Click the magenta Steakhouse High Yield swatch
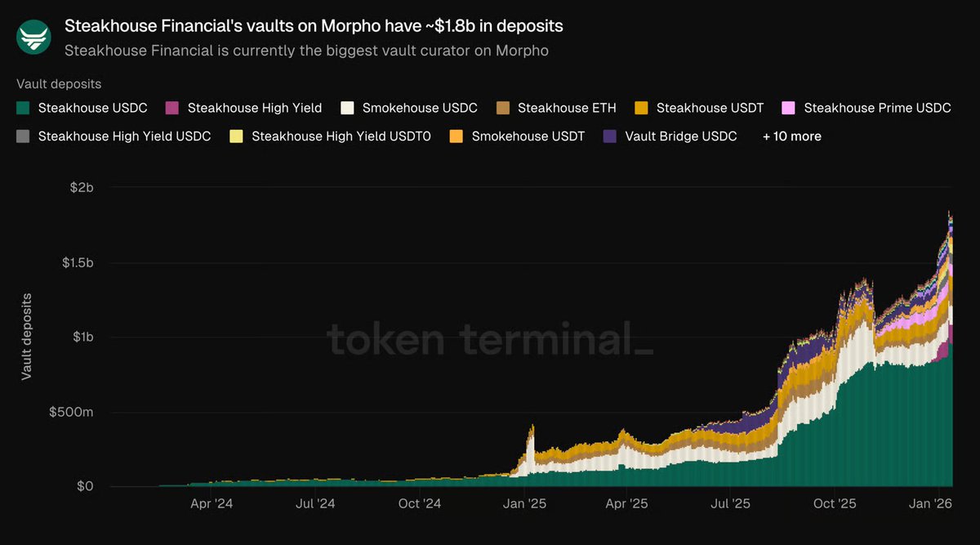Viewport: 980px width, 545px height. tap(171, 108)
